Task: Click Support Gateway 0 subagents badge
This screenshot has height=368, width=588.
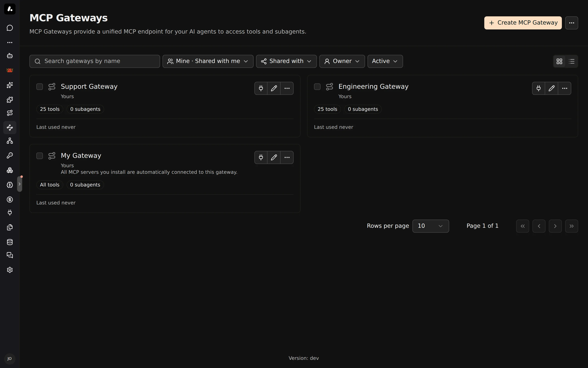Action: [85, 109]
